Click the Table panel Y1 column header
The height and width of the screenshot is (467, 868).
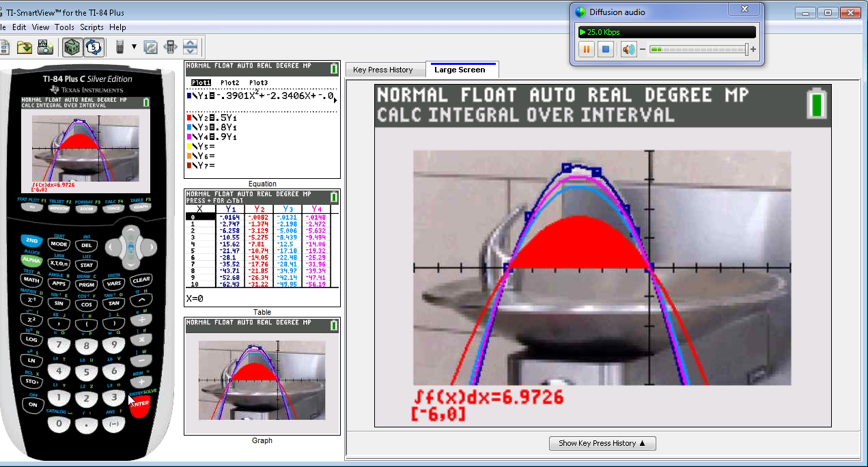pos(230,209)
